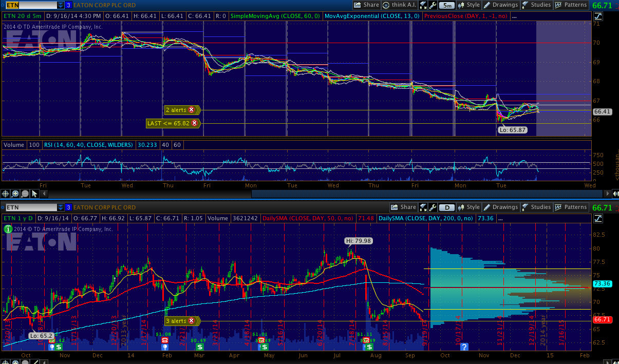
Task: Remove the '2 alerts' marker with its X
Action: (192, 110)
